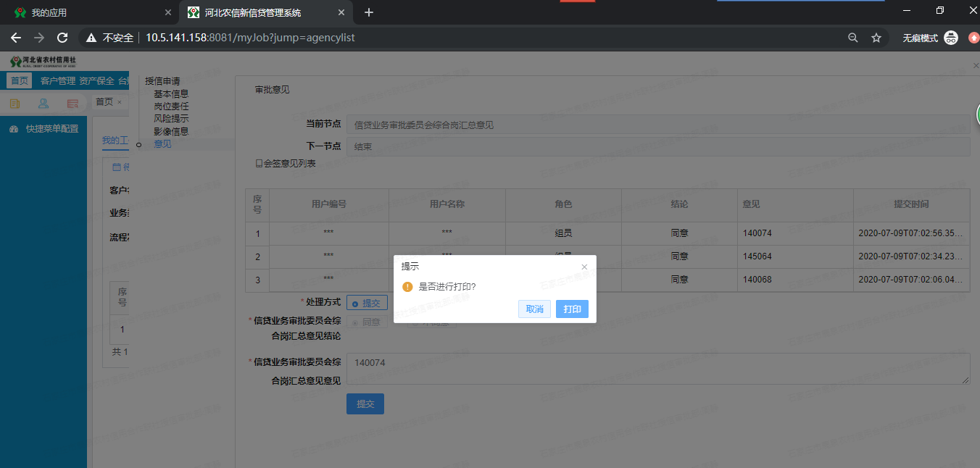Click the 河北省农村信用社 logo
Viewport: 980px width, 468px height.
(43, 61)
